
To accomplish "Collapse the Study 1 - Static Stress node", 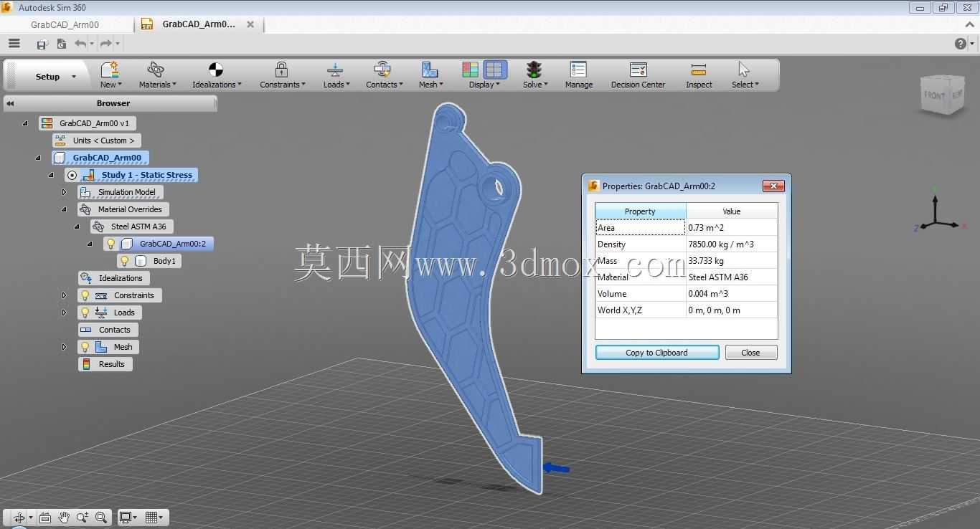I will click(x=51, y=175).
